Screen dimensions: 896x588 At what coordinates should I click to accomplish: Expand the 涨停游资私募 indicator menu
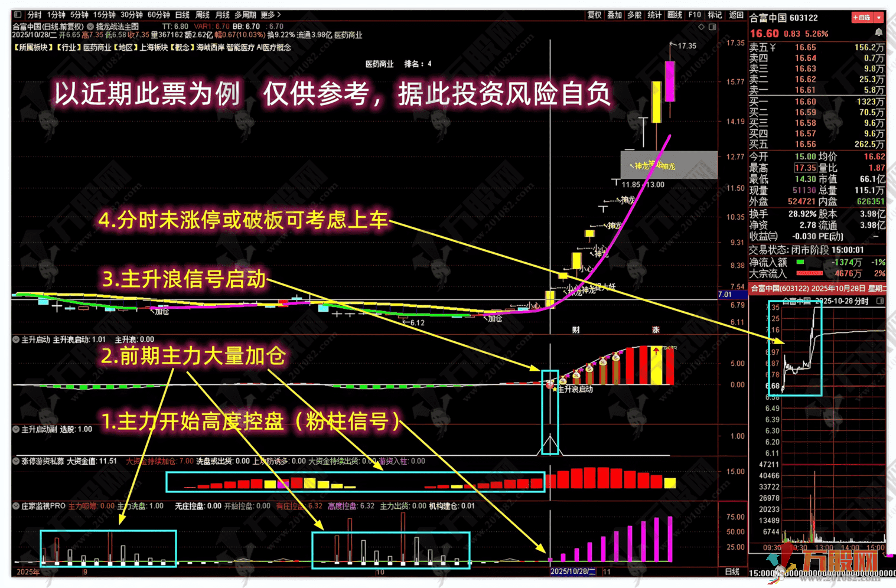click(x=17, y=461)
